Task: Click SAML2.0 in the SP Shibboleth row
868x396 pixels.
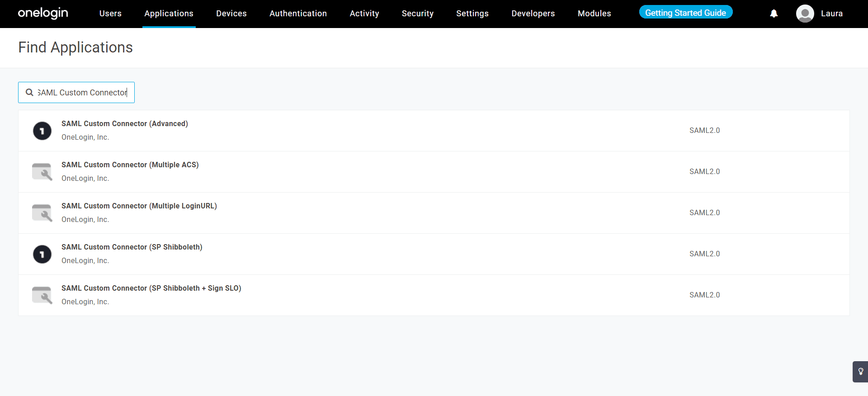Action: pyautogui.click(x=704, y=254)
